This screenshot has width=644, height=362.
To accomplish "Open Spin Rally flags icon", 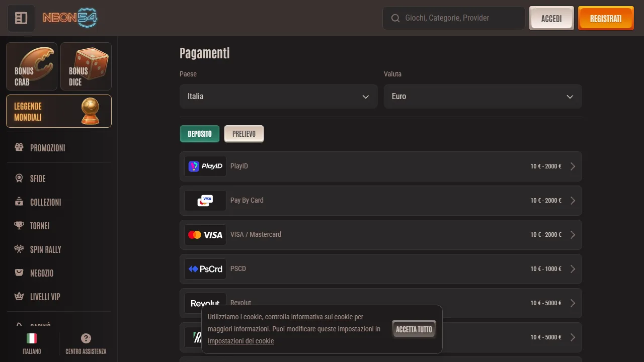I will coord(19,249).
